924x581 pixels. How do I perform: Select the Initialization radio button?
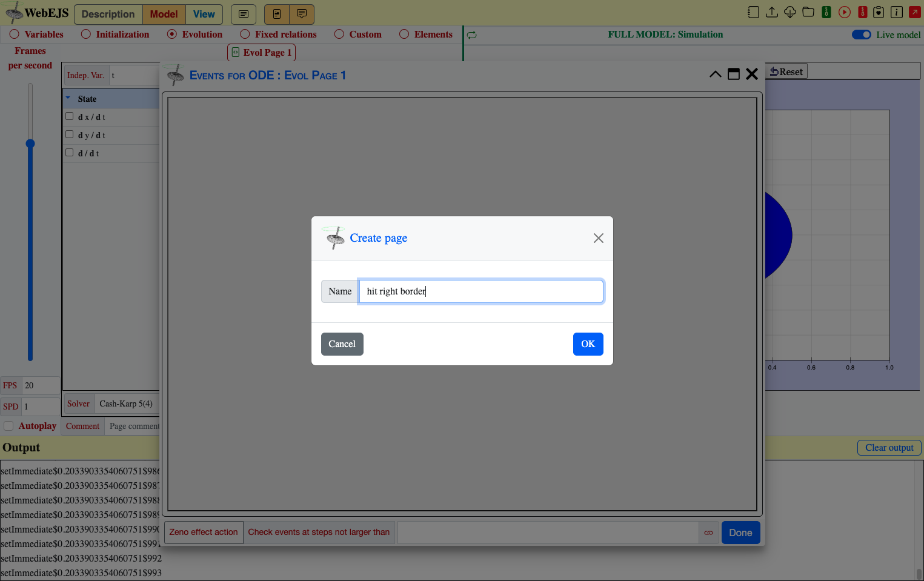click(86, 35)
